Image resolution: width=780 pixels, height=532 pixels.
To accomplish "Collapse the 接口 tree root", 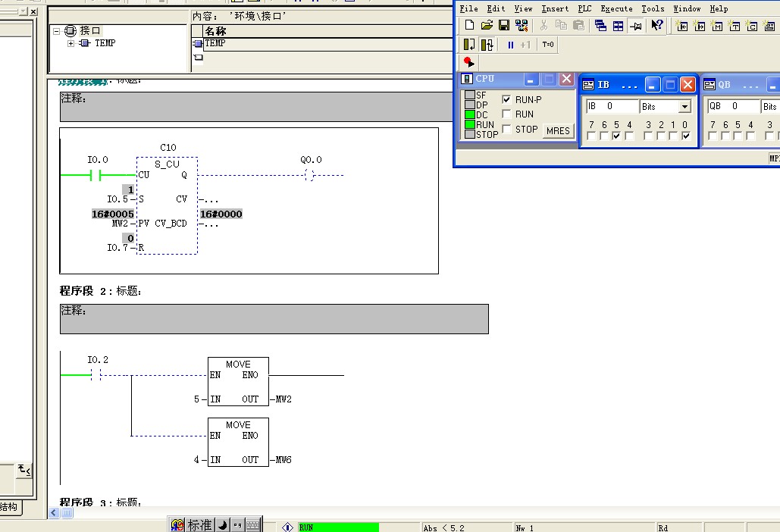I will [x=58, y=31].
